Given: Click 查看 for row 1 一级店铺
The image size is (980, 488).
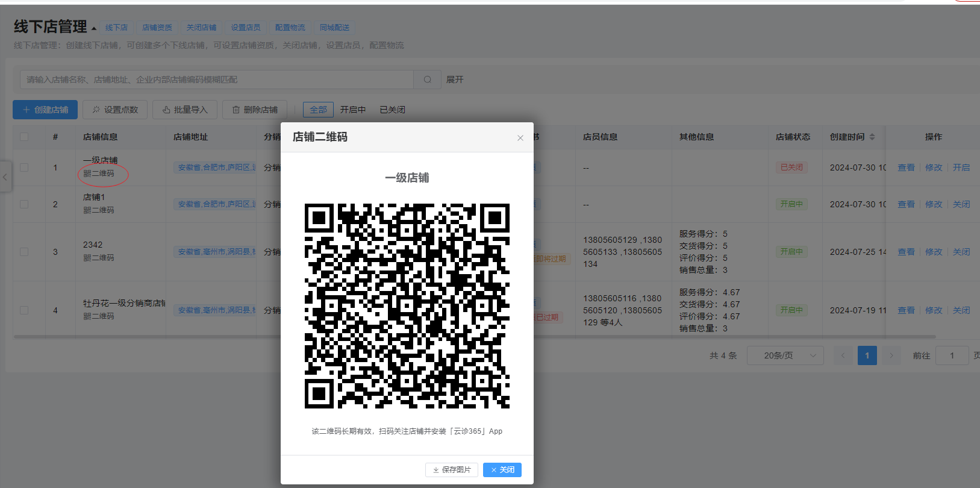Looking at the screenshot, I should [x=906, y=167].
